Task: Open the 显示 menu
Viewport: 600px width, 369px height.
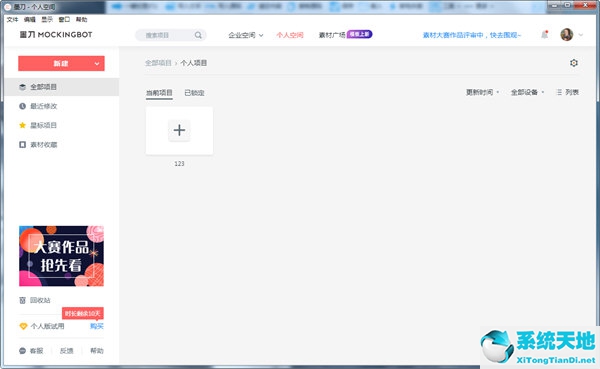Action: (x=47, y=20)
